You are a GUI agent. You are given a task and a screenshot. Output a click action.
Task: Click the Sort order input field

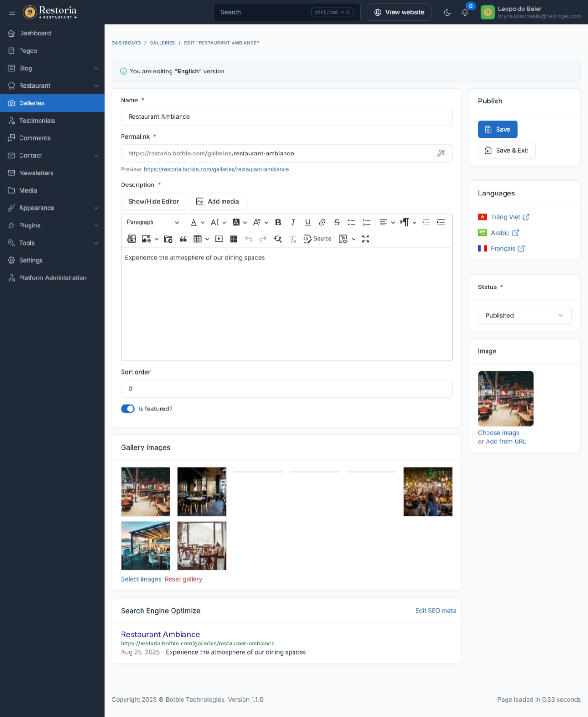coord(286,389)
